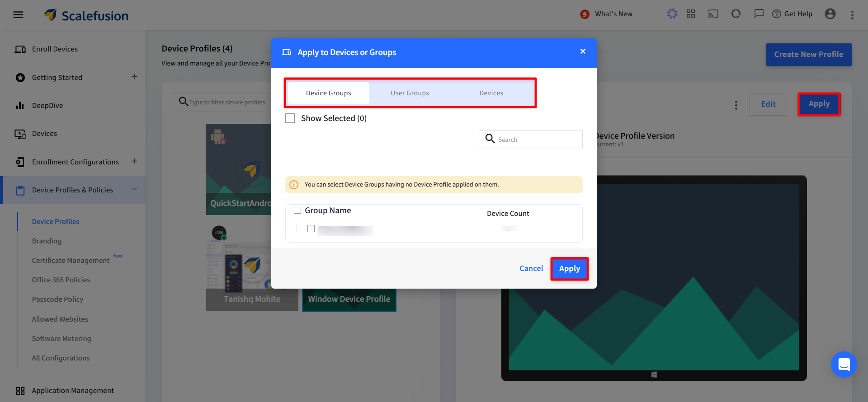868x402 pixels.
Task: Click the refresh sync icon in header
Action: tap(736, 14)
